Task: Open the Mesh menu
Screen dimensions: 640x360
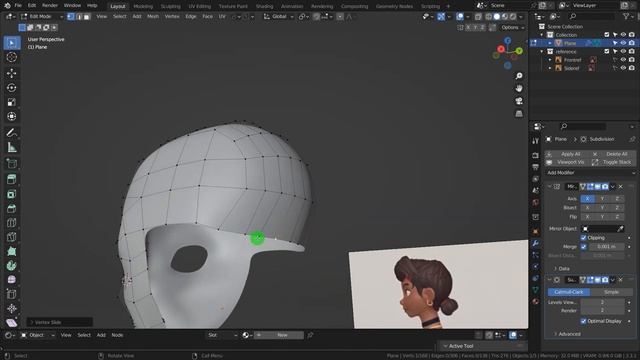Action: [153, 17]
